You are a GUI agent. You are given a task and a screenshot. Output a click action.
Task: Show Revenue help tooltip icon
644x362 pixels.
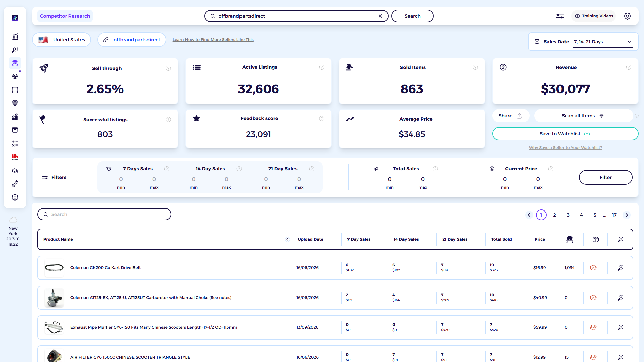click(x=629, y=67)
